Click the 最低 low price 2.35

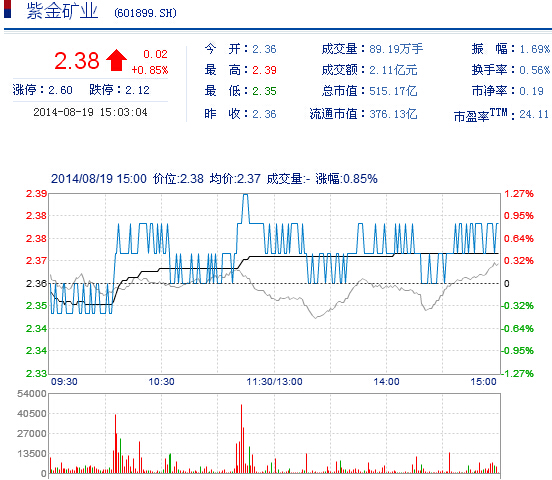point(264,91)
